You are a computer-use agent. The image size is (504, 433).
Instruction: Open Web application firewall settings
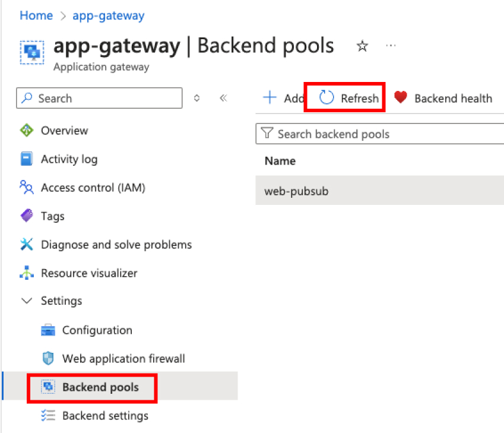(x=123, y=359)
